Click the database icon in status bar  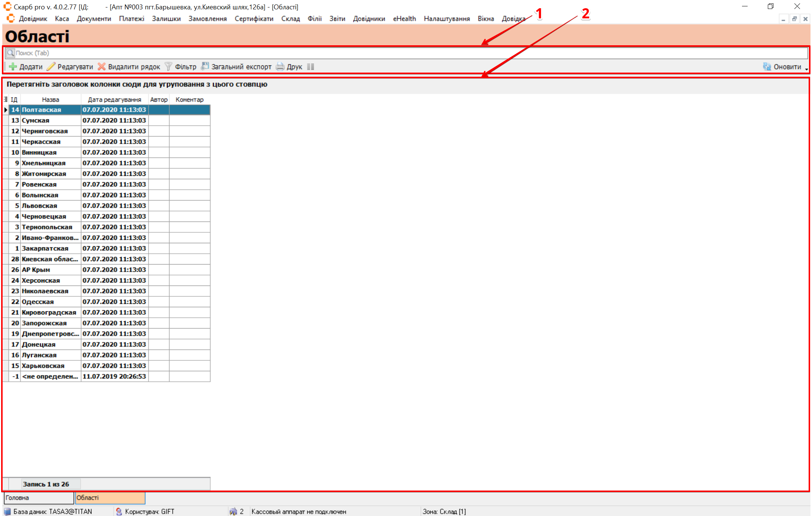pyautogui.click(x=7, y=512)
